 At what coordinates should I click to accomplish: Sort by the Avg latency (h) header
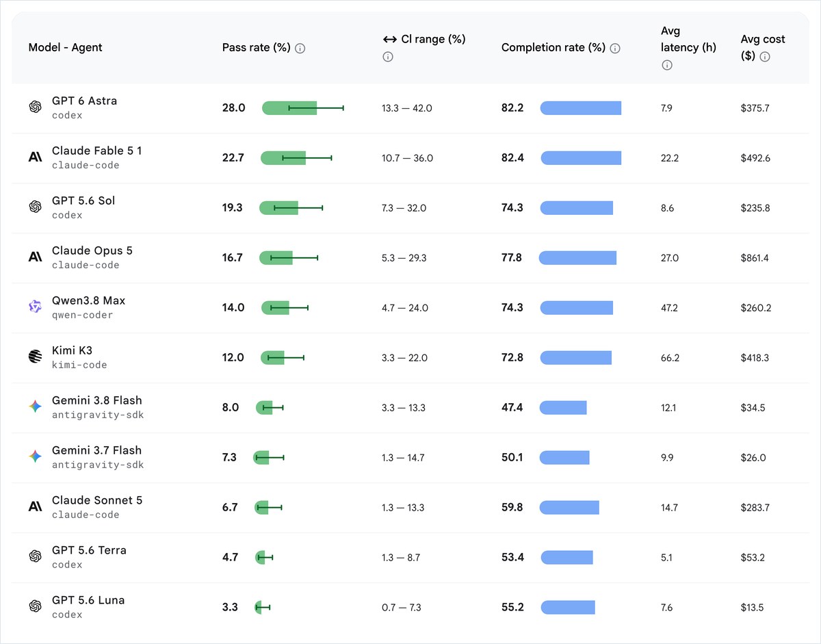pos(688,39)
